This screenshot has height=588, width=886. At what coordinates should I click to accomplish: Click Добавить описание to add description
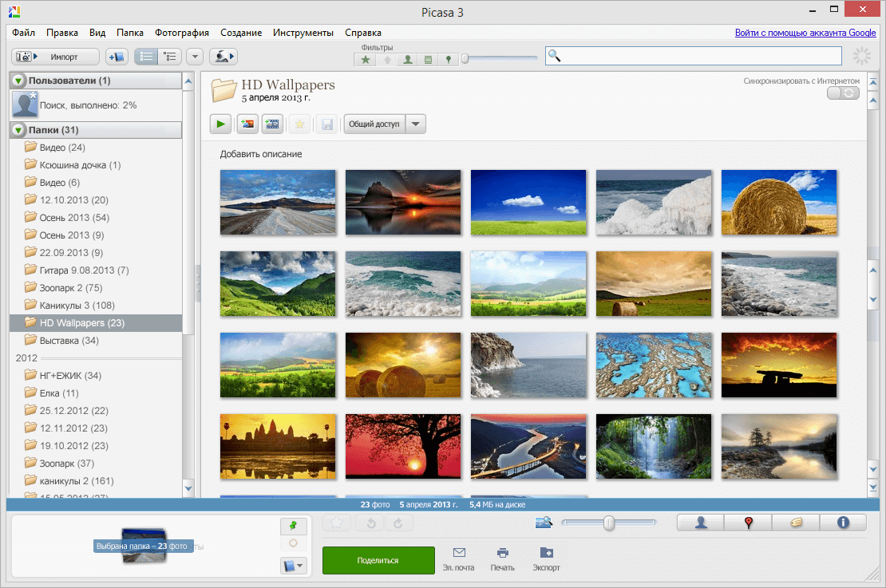(261, 154)
